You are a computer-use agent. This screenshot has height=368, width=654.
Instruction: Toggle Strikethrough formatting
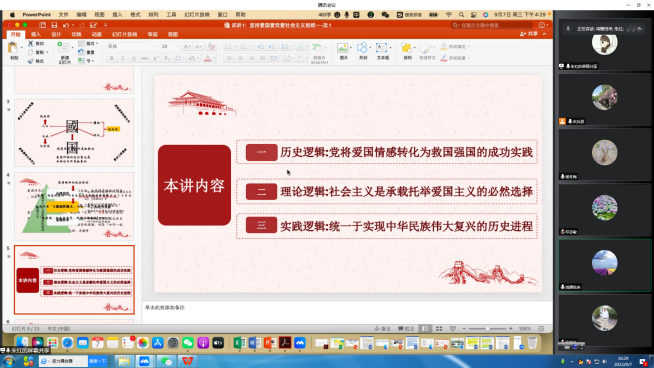point(145,58)
